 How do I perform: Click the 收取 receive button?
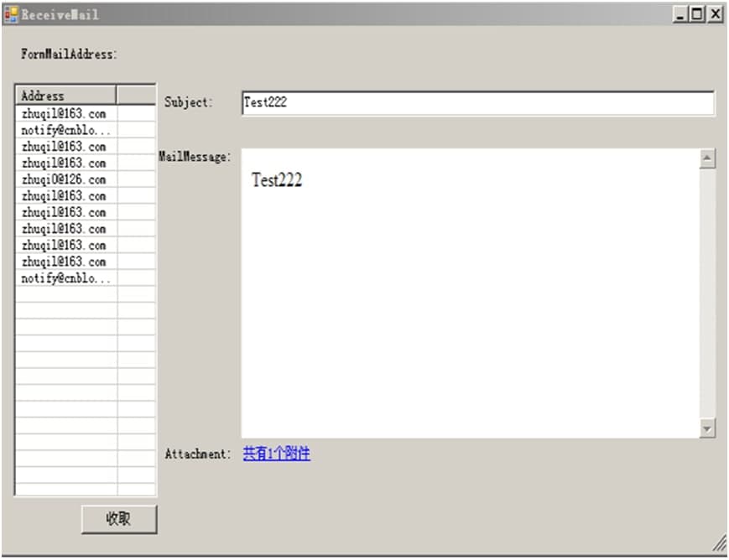(119, 519)
